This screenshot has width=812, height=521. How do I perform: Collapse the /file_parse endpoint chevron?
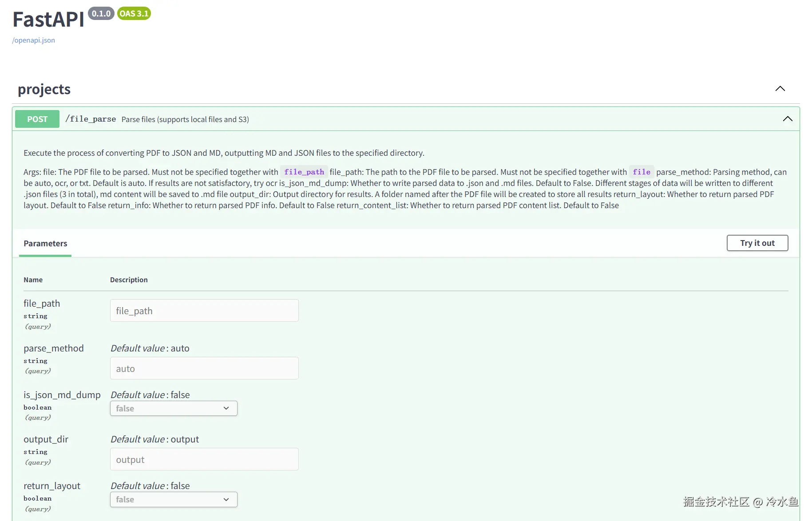pos(788,119)
